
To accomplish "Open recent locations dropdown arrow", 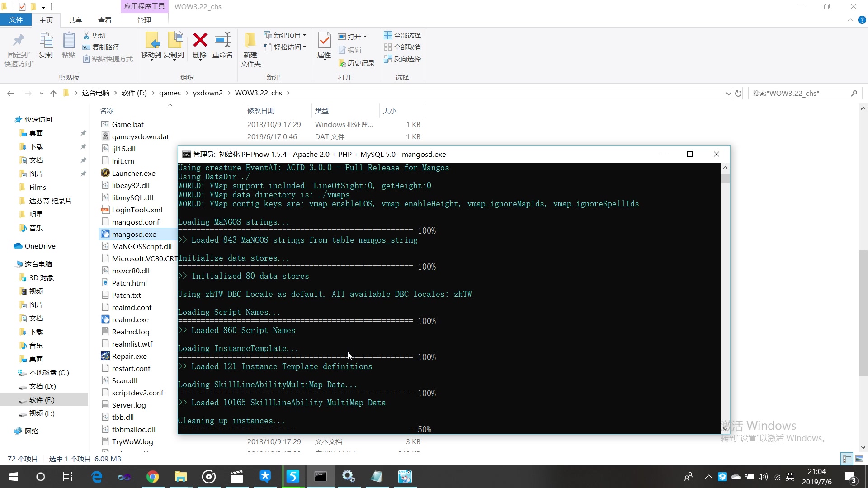I will (x=42, y=94).
